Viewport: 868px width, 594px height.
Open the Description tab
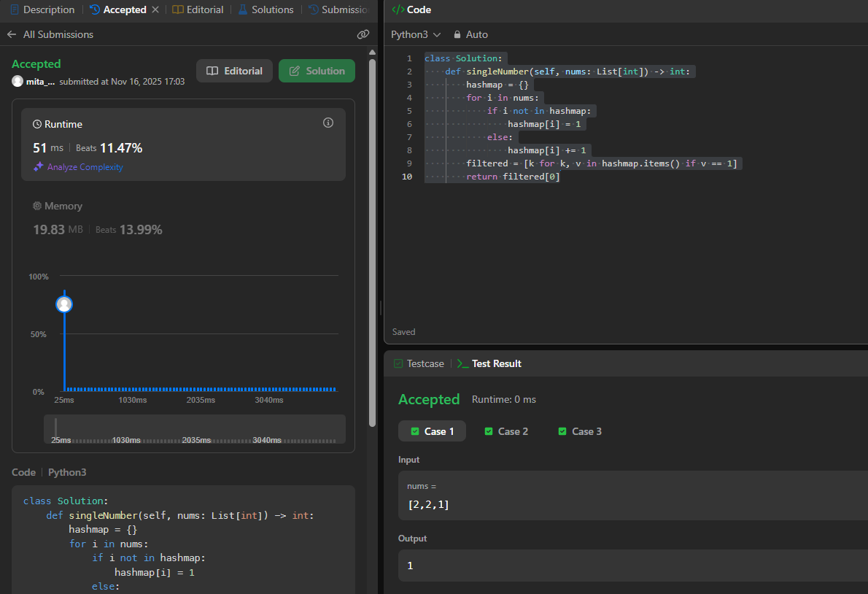click(x=42, y=9)
